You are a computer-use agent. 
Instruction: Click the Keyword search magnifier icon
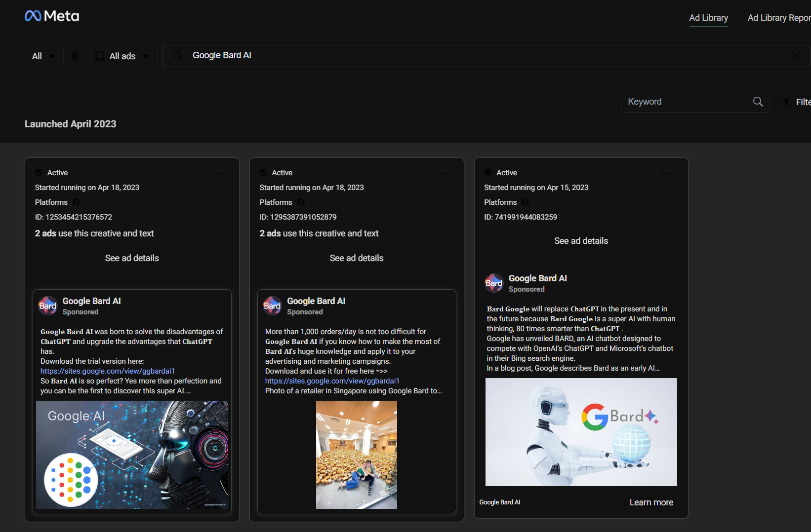[x=758, y=102]
